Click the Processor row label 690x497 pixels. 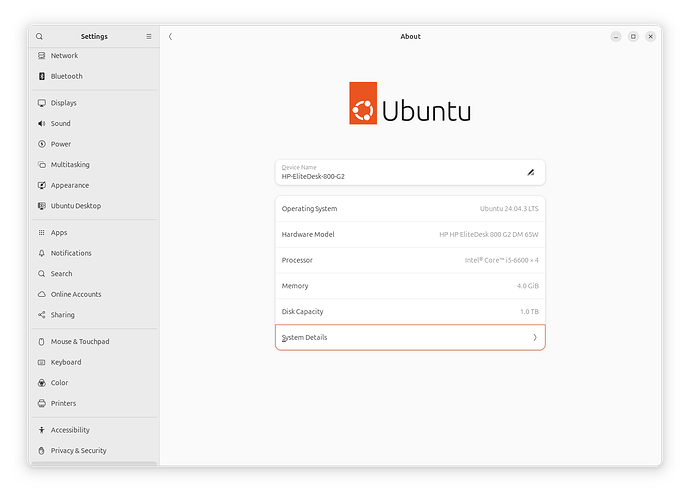click(x=297, y=260)
